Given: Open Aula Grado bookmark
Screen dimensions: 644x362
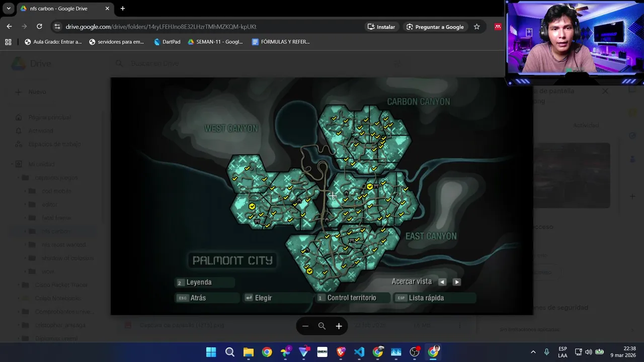Looking at the screenshot, I should [x=53, y=42].
